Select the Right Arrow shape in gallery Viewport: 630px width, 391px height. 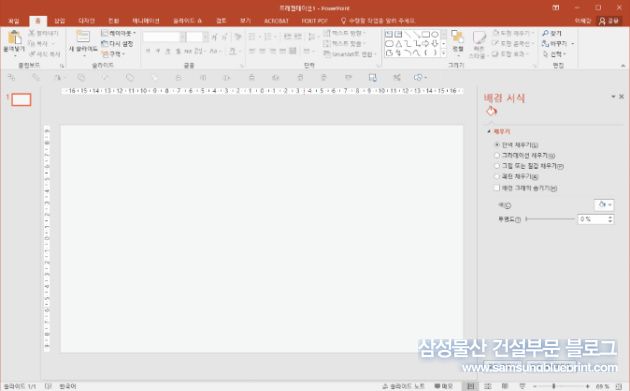tap(425, 43)
